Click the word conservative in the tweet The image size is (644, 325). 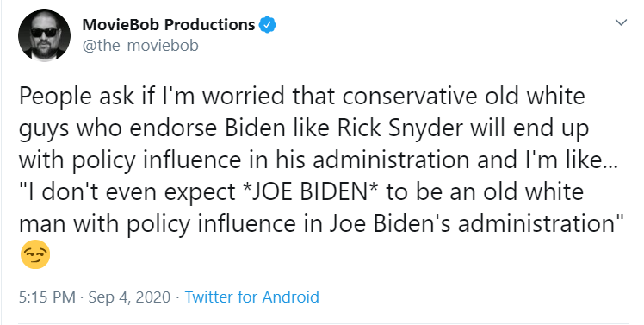[410, 97]
